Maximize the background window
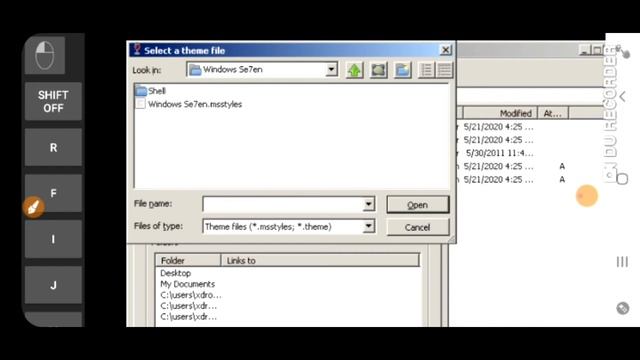Viewport: 640px width, 360px height. [x=597, y=50]
